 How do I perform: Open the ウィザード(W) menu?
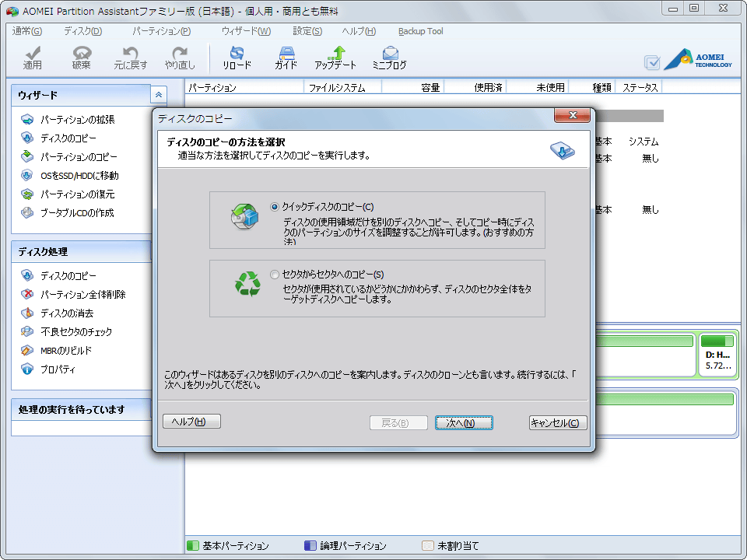tap(246, 31)
